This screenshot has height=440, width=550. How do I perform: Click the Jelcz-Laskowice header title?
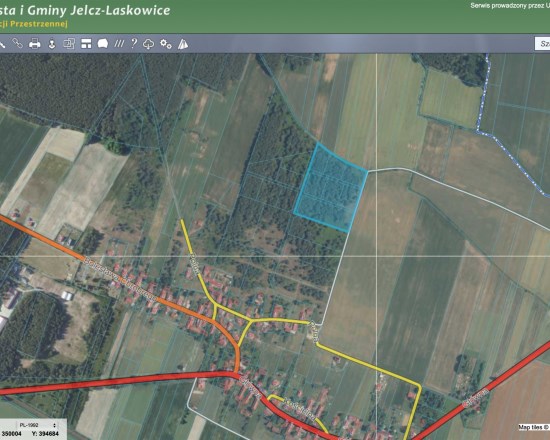(85, 10)
